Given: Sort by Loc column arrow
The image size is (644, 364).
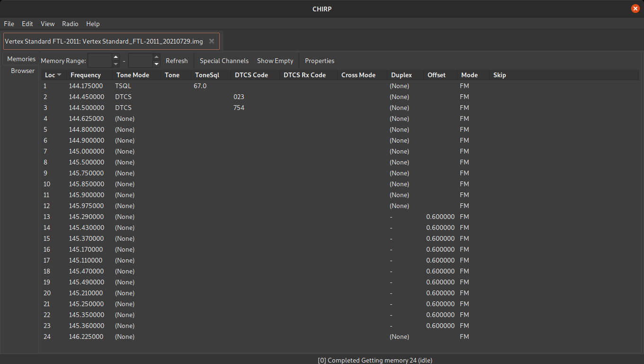Looking at the screenshot, I should pyautogui.click(x=59, y=75).
